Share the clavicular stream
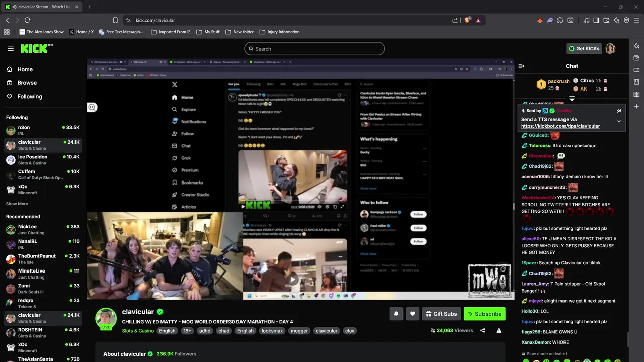This screenshot has height=362, width=644. (x=482, y=331)
